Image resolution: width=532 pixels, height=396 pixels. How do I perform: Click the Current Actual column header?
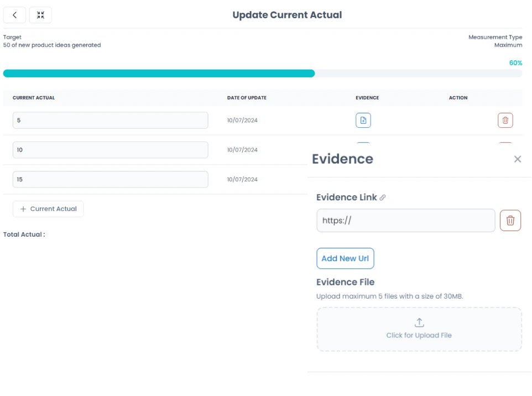(34, 98)
